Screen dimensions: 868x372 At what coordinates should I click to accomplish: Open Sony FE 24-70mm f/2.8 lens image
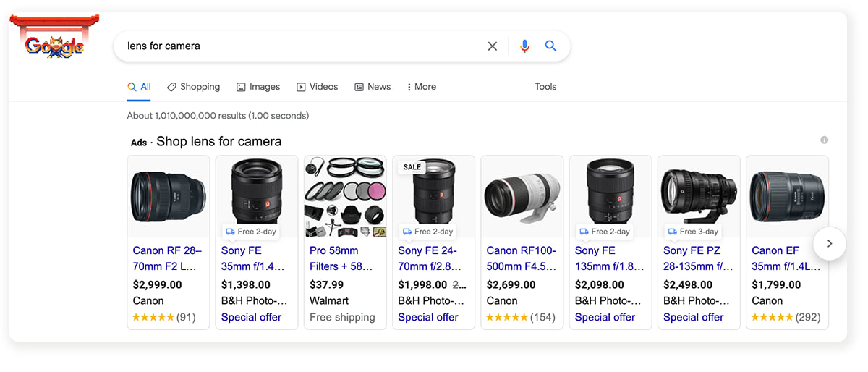[x=433, y=197]
